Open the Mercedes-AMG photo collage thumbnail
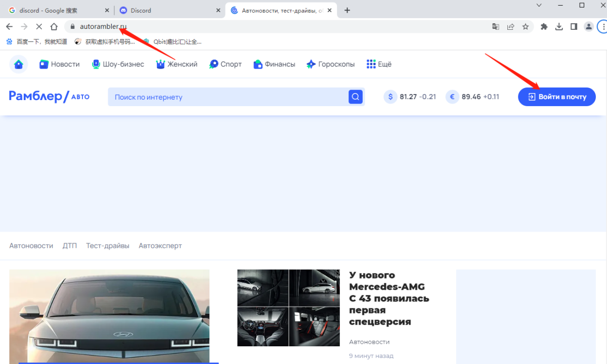The width and height of the screenshot is (607, 364). (x=288, y=308)
